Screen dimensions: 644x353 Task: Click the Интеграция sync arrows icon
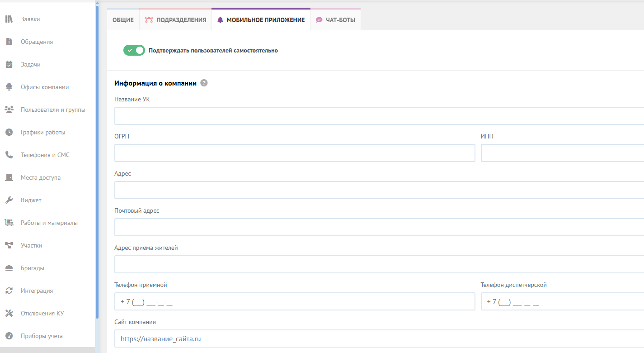coord(9,291)
